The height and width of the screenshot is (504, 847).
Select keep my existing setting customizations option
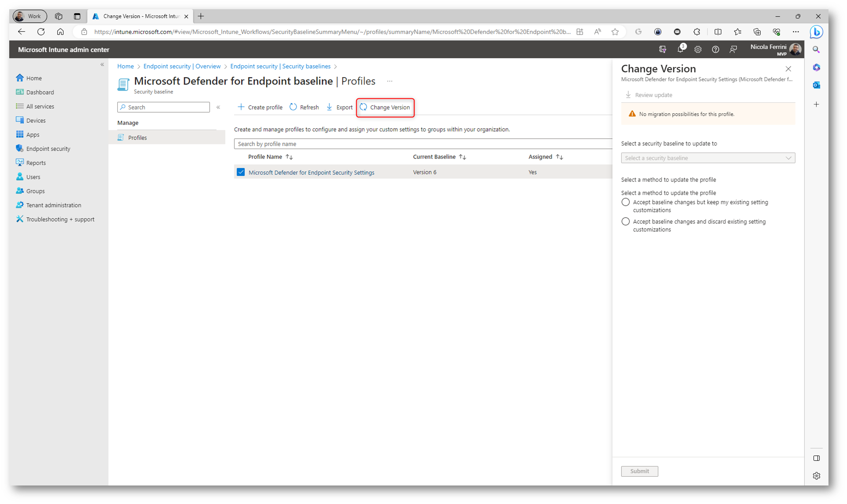pos(625,202)
